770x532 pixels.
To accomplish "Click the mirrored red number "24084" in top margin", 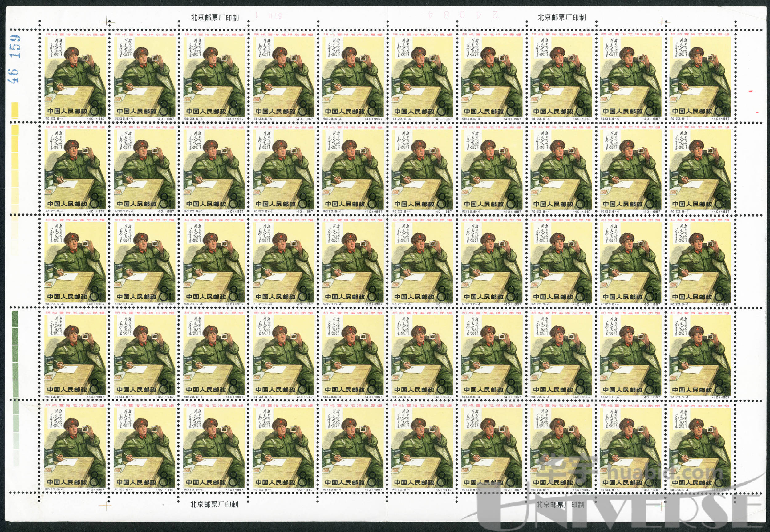I will (463, 15).
